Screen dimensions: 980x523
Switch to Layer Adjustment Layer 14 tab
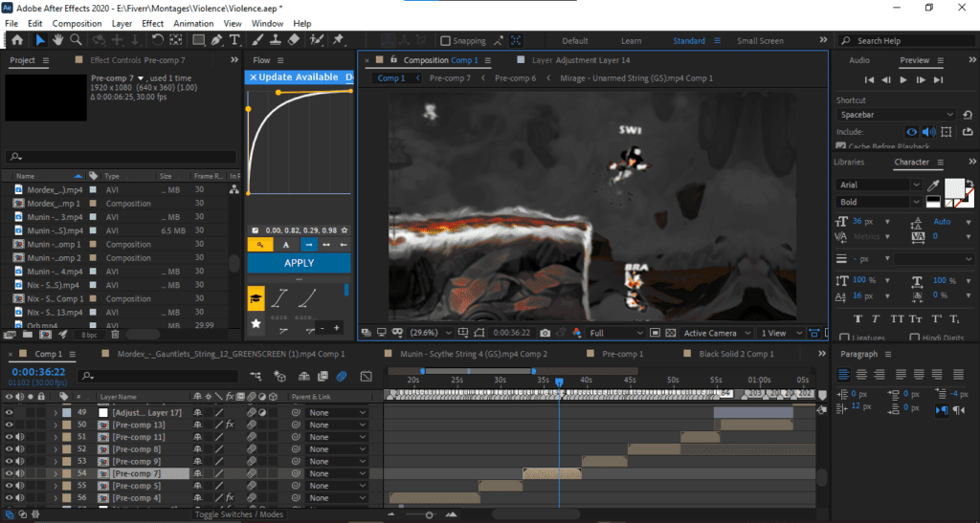pyautogui.click(x=581, y=60)
